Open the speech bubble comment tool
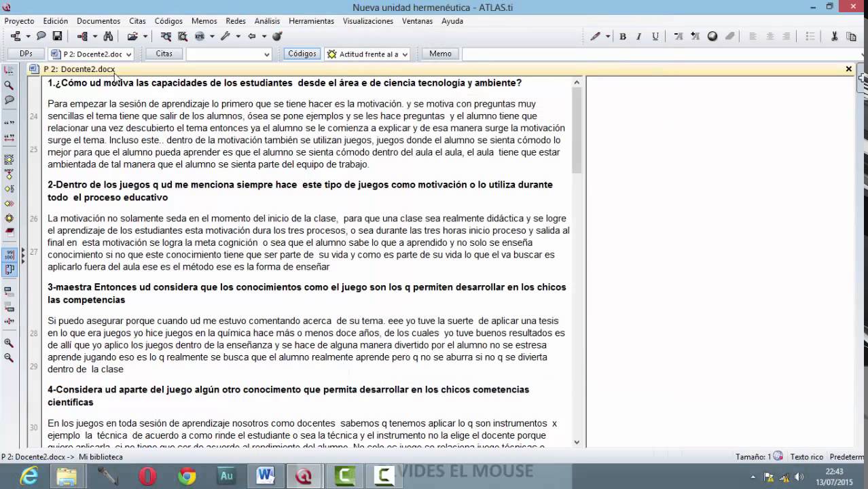The image size is (868, 489). [x=41, y=36]
